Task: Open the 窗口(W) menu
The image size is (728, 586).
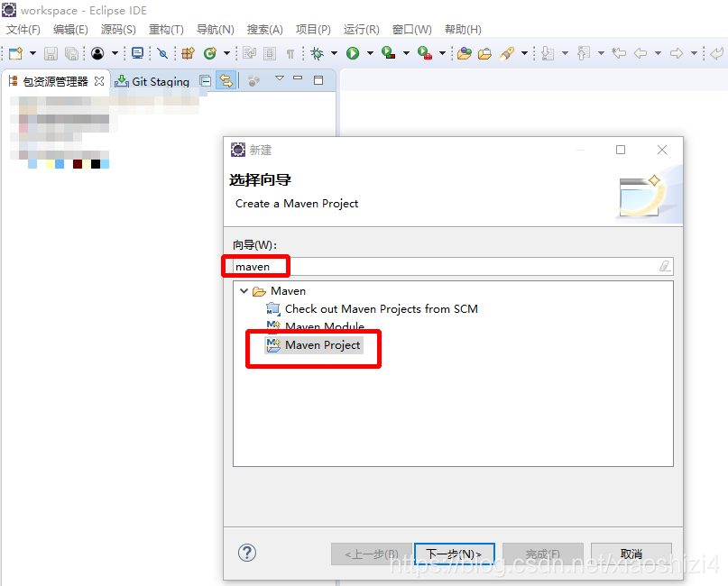Action: click(x=412, y=30)
